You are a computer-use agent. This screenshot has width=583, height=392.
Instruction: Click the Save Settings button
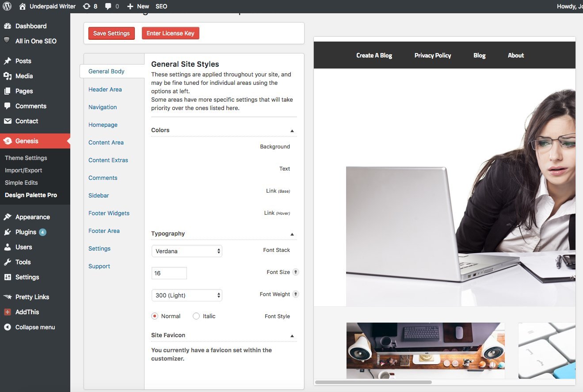click(x=111, y=33)
